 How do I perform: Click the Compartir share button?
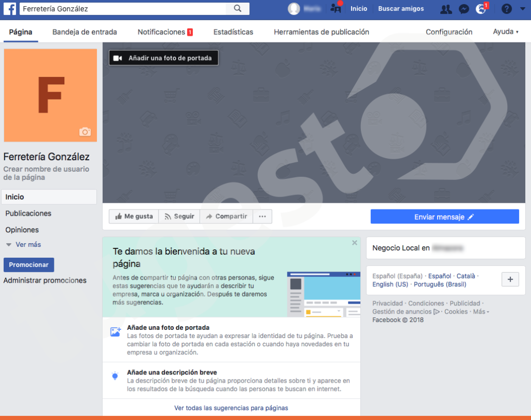(227, 216)
